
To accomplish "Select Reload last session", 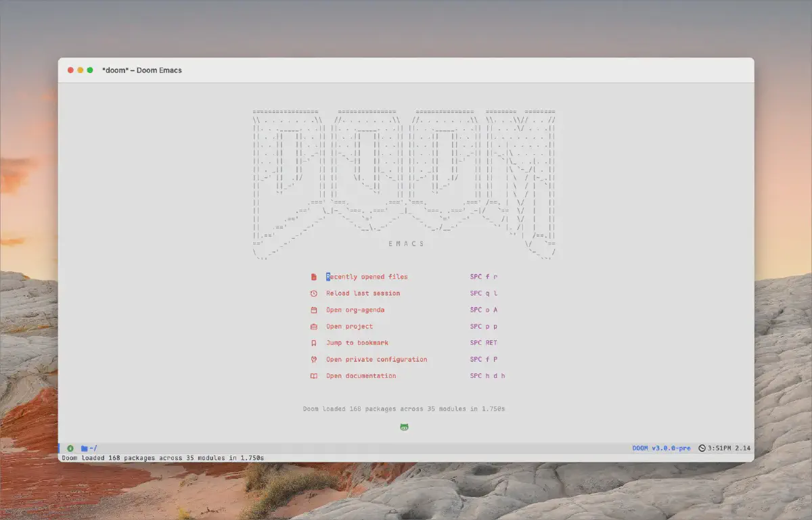I will coord(363,293).
